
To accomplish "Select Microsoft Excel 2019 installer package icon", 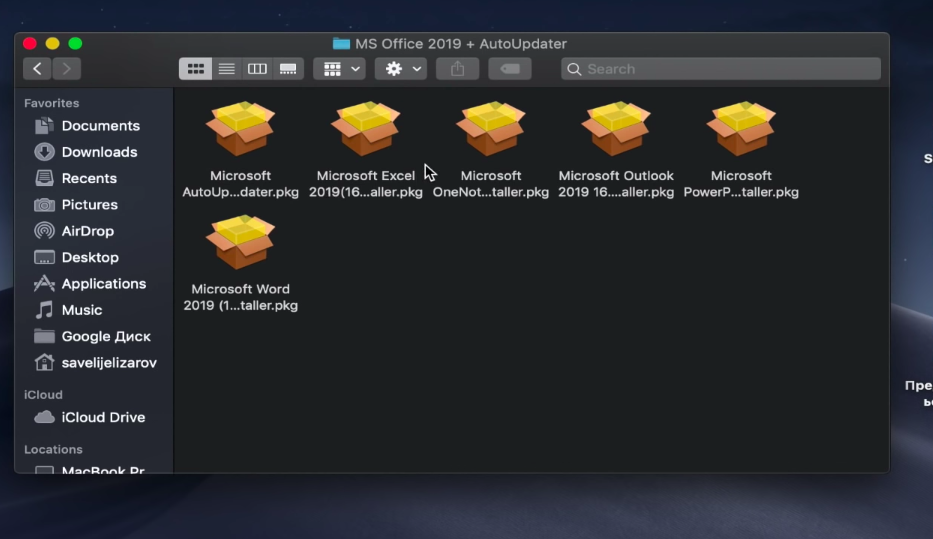I will pos(366,129).
